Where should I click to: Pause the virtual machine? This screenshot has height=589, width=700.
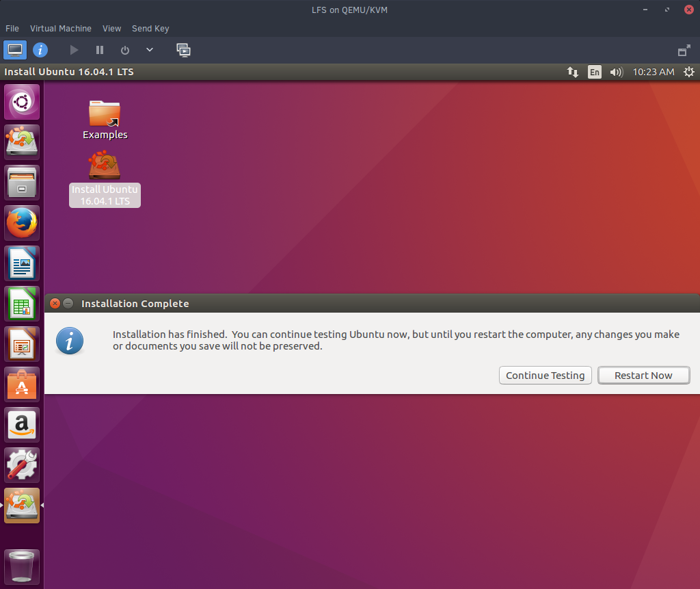(100, 50)
